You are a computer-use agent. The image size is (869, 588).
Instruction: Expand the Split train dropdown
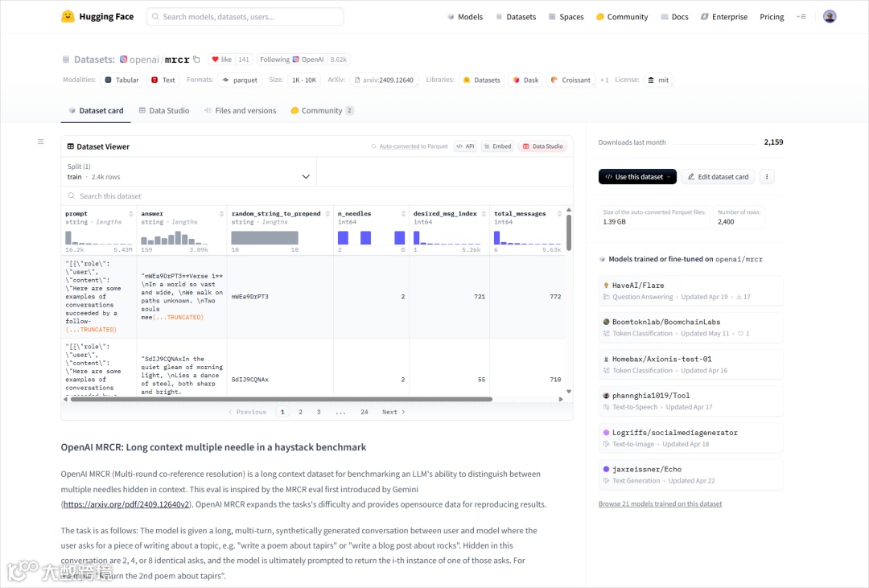188,172
